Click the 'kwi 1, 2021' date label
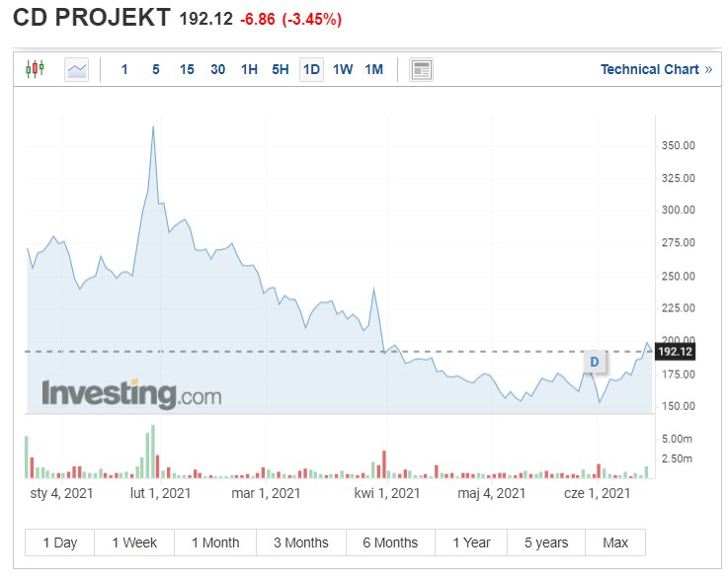The height and width of the screenshot is (583, 728). [x=387, y=493]
